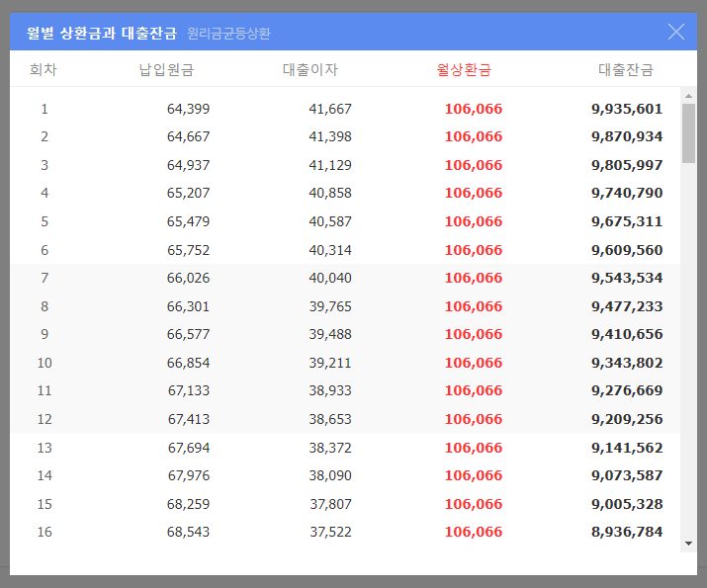Close the 월별 상환금과 대출잔금 popup

tap(676, 32)
